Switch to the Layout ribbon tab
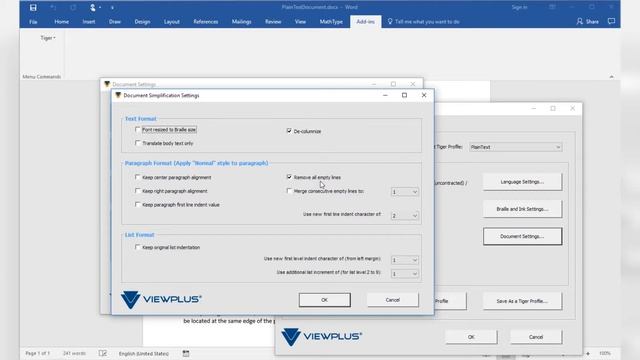This screenshot has width=640, height=360. [172, 22]
